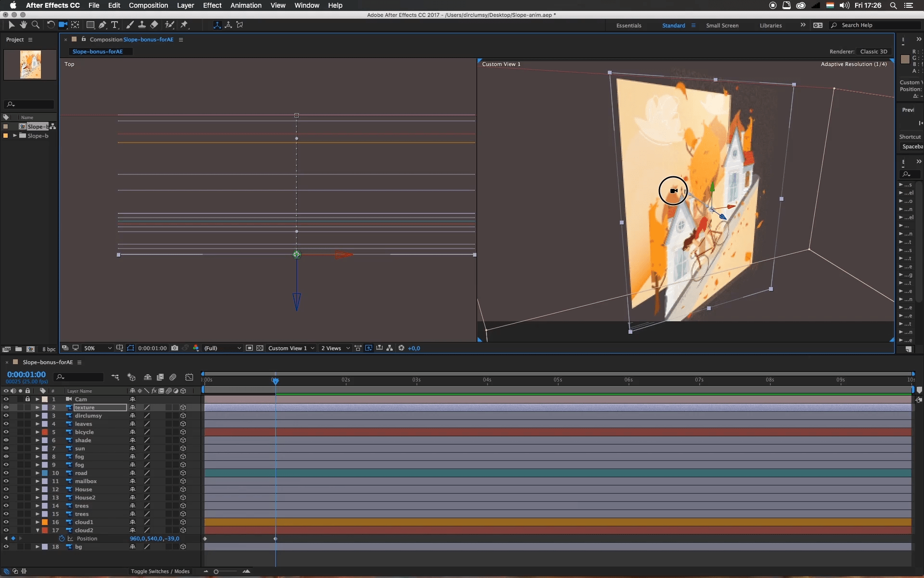This screenshot has width=924, height=578.
Task: Switch to Libraries workspace
Action: pos(770,26)
